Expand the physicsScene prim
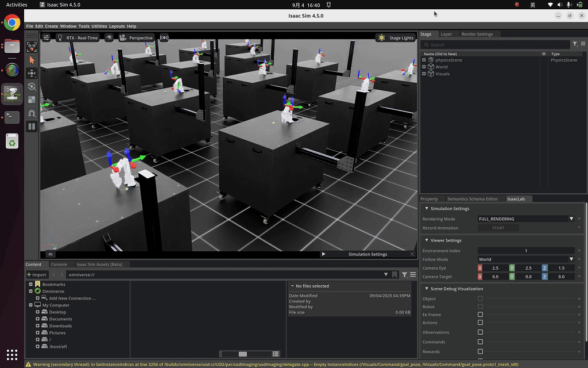This screenshot has height=368, width=588. pos(424,60)
